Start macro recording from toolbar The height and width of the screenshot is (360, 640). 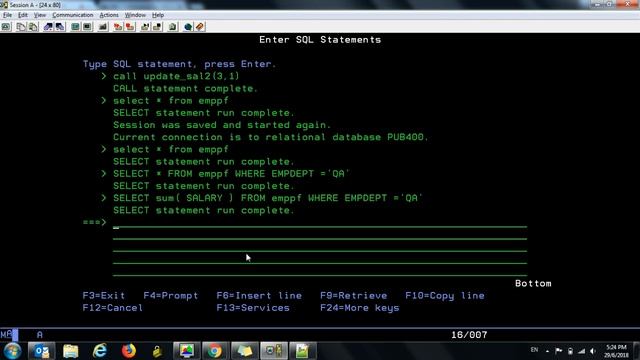click(x=118, y=27)
